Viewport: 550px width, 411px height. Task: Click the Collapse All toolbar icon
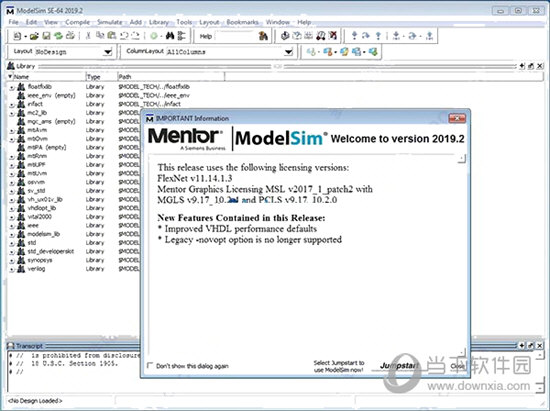tap(181, 36)
